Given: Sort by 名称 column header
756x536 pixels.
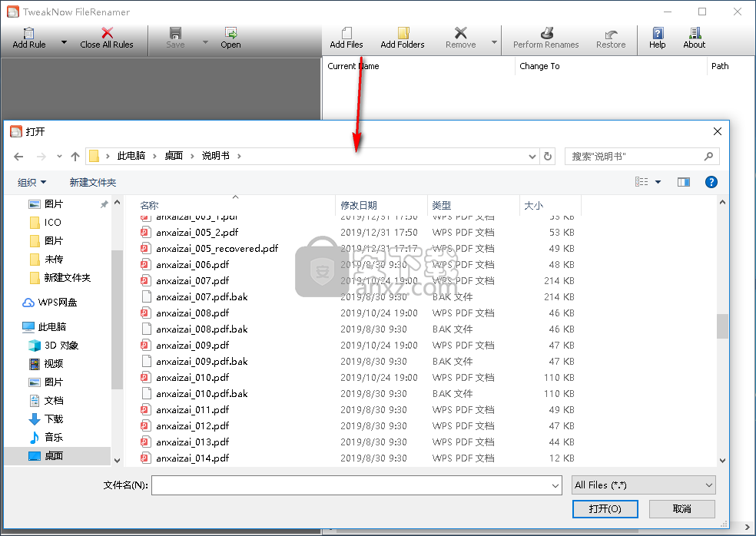Looking at the screenshot, I should click(150, 205).
